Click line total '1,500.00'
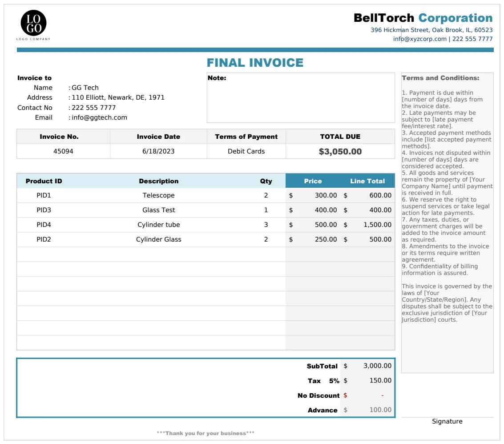This screenshot has height=444, width=504. tap(377, 225)
